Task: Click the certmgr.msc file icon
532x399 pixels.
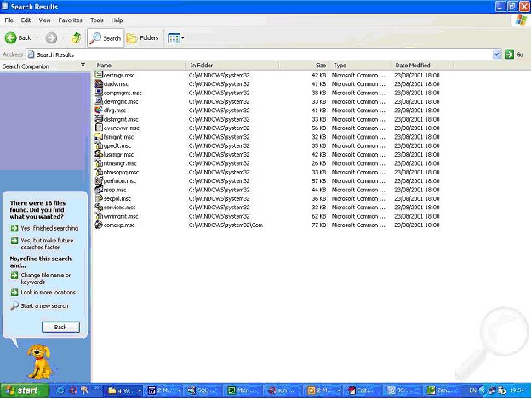Action: tap(99, 75)
